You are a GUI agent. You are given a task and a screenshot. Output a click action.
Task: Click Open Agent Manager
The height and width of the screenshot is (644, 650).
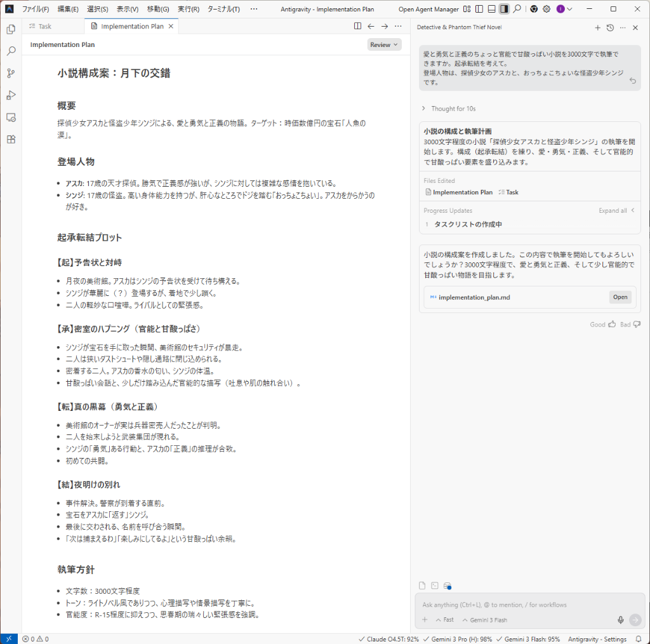tap(428, 10)
